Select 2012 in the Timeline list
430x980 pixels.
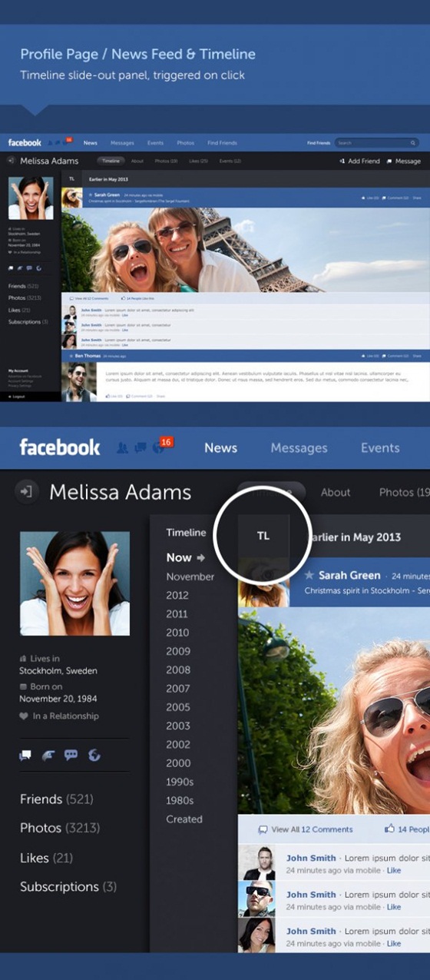(x=177, y=595)
